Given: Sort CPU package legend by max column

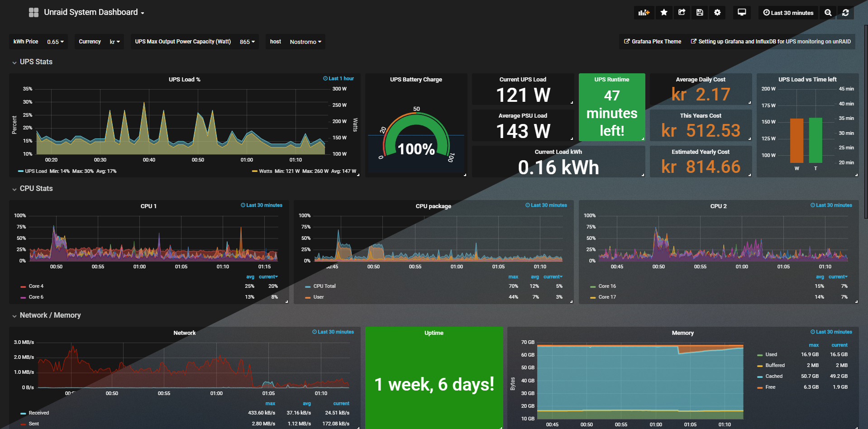Looking at the screenshot, I should click(513, 276).
